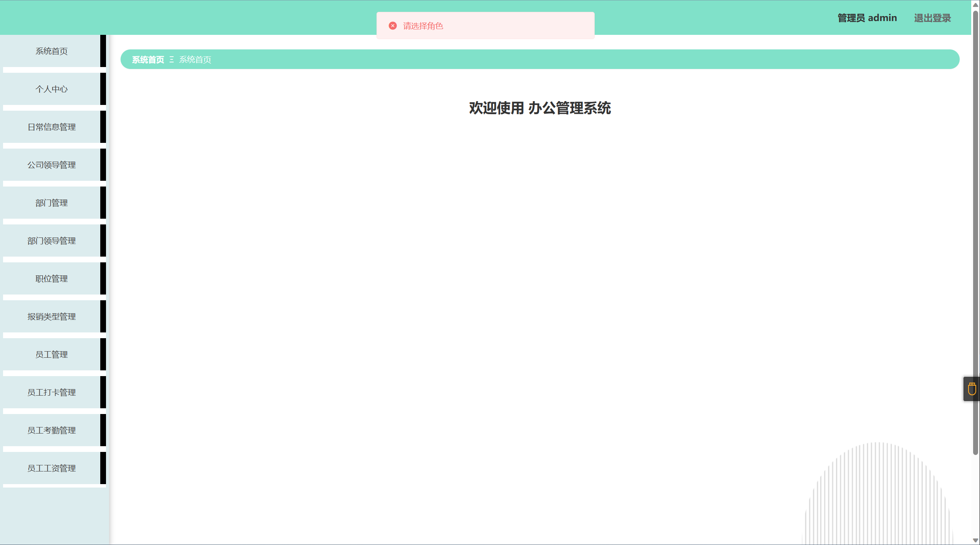Image resolution: width=980 pixels, height=545 pixels.
Task: Go to 员工管理
Action: 52,355
